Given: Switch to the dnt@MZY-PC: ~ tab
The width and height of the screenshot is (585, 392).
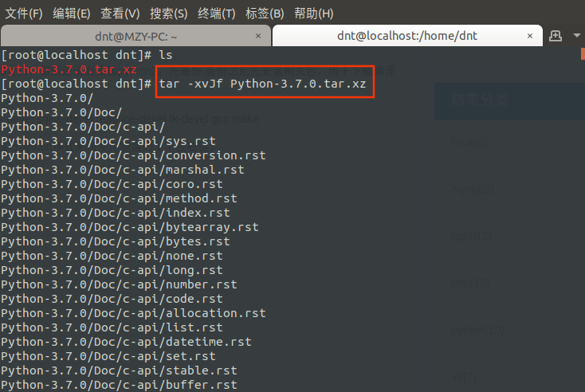Looking at the screenshot, I should pos(135,36).
